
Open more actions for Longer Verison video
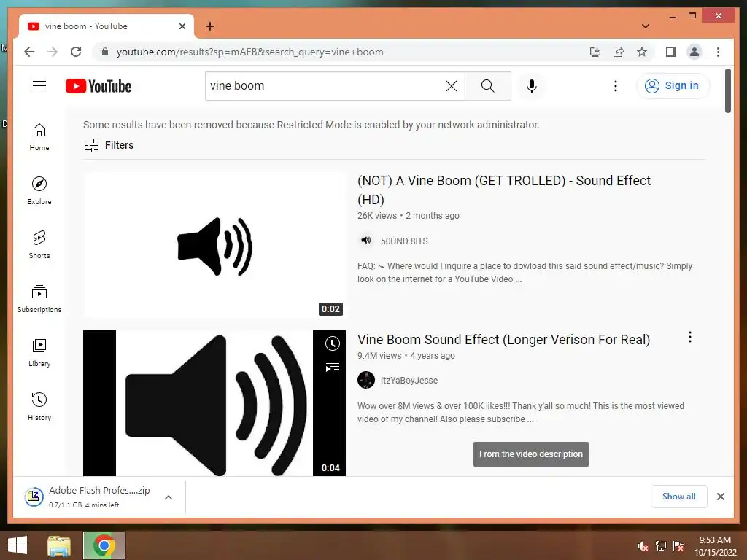[x=690, y=337]
